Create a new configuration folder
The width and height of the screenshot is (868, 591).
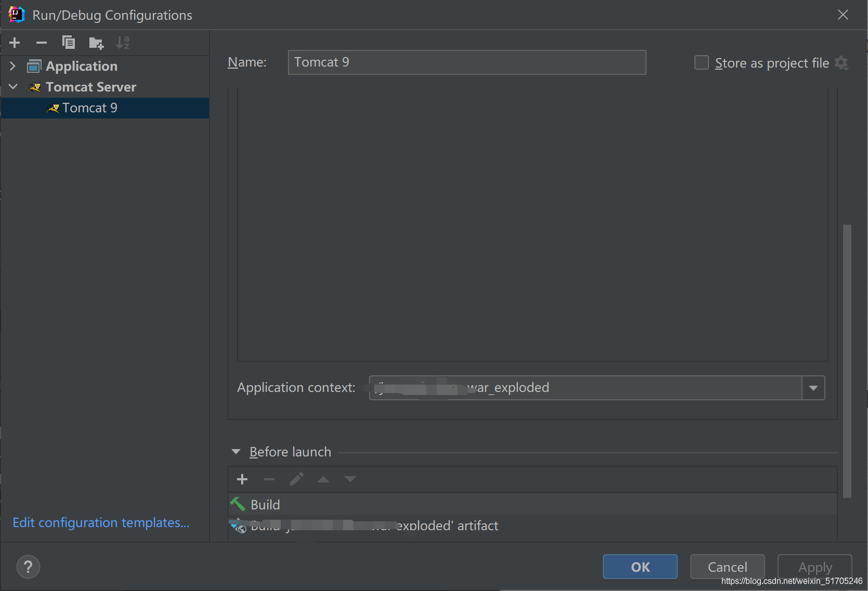(96, 43)
